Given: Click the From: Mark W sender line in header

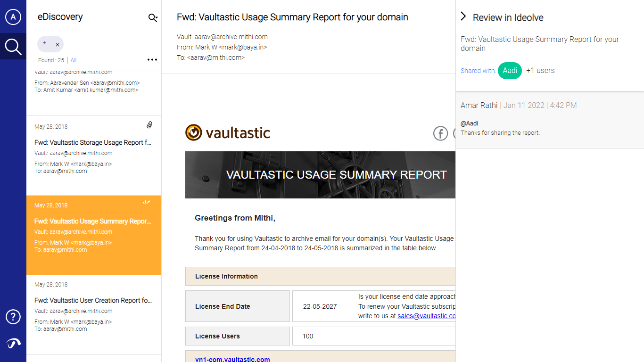Looking at the screenshot, I should 222,47.
